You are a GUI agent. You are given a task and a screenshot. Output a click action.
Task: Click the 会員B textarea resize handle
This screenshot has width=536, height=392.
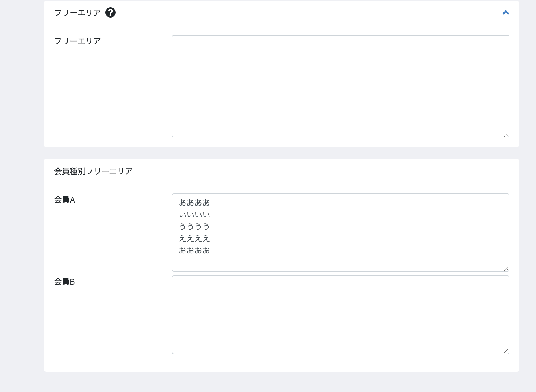tap(506, 351)
